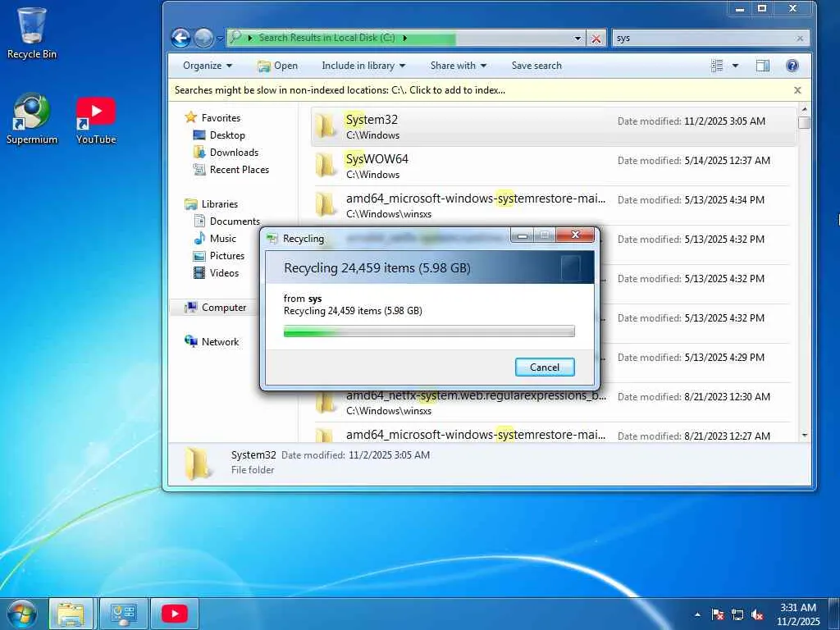Screen dimensions: 840x630
Task: Minimize the Recycling dialog
Action: click(523, 235)
